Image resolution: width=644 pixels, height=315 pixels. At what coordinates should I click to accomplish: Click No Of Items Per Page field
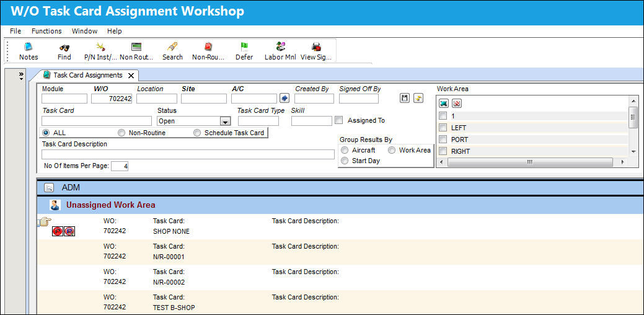(120, 166)
